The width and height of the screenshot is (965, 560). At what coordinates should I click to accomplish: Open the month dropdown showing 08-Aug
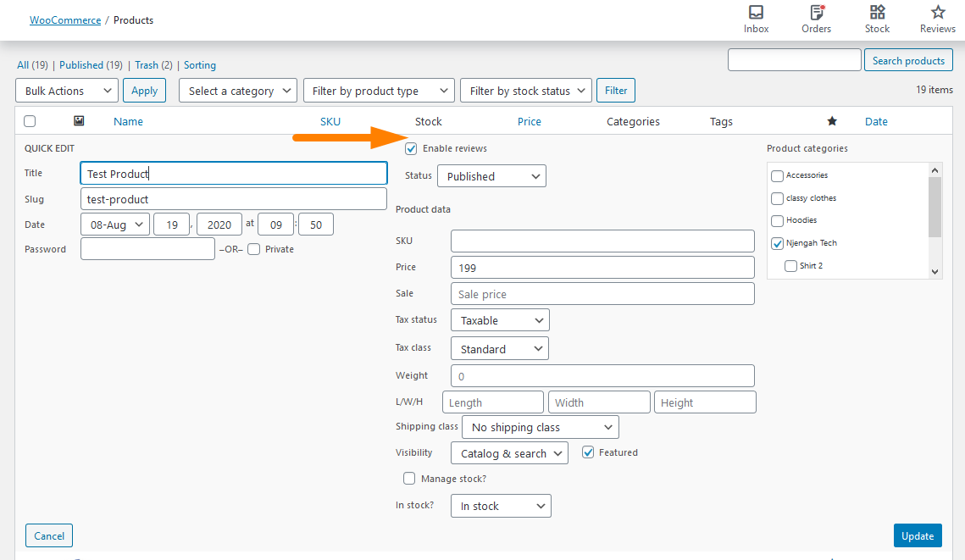coord(115,224)
